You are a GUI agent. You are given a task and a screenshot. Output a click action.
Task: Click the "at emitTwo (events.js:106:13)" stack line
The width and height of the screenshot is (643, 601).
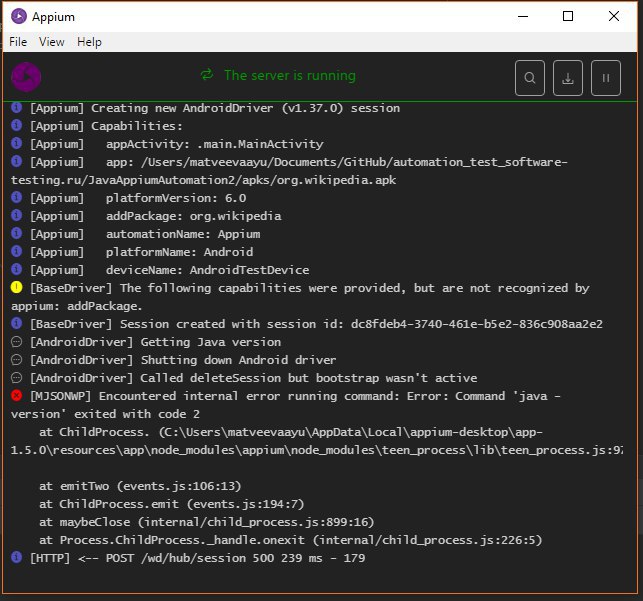click(140, 486)
